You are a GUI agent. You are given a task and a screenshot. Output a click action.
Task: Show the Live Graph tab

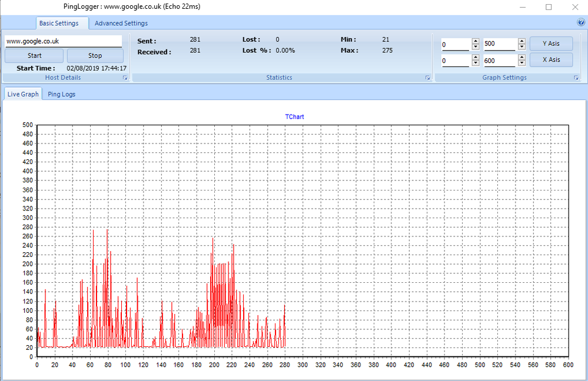(x=23, y=94)
